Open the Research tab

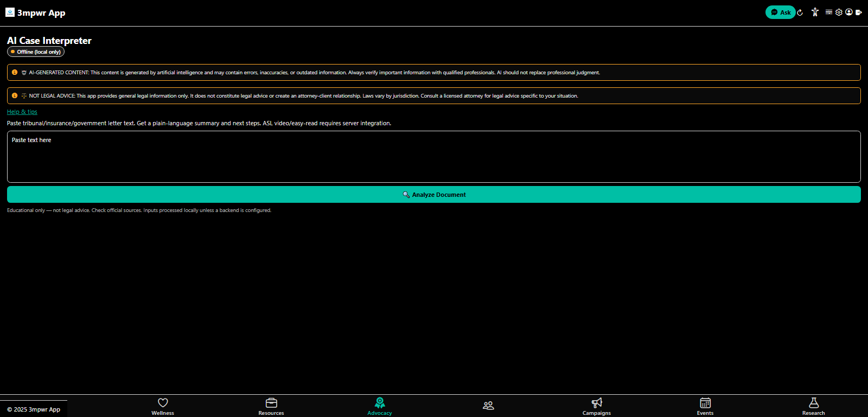coord(813,406)
